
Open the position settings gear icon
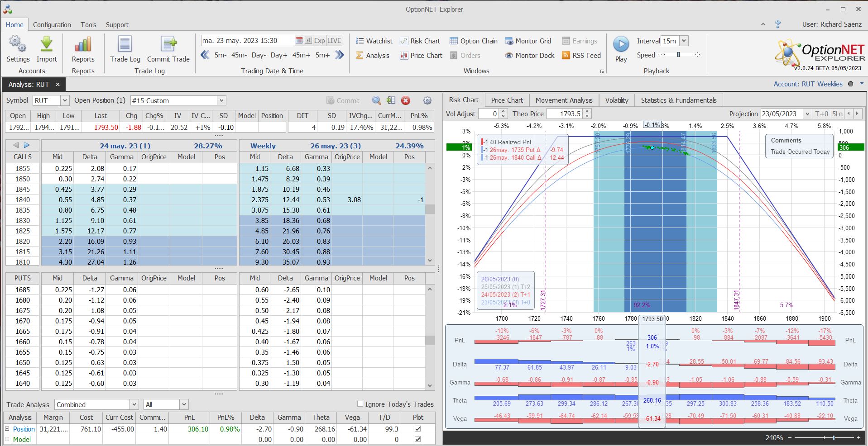(x=427, y=100)
